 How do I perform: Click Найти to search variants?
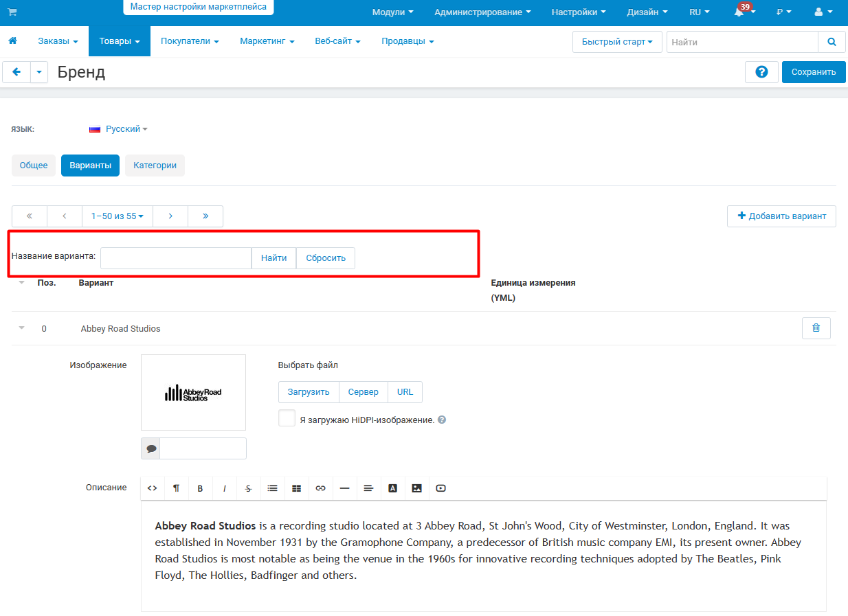pos(274,258)
